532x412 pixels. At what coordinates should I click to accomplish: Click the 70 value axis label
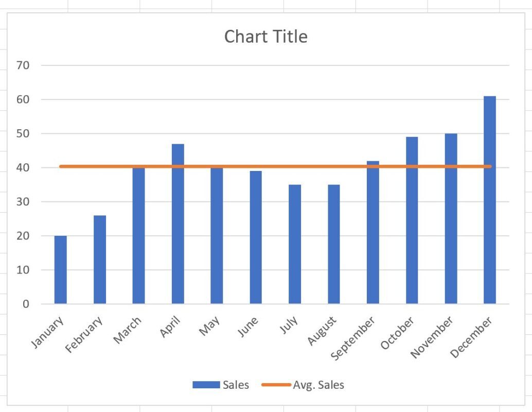click(x=23, y=65)
